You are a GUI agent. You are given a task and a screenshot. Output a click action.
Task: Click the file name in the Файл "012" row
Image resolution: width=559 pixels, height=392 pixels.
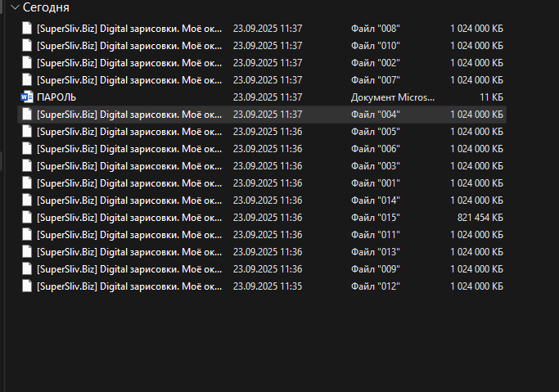pos(129,286)
